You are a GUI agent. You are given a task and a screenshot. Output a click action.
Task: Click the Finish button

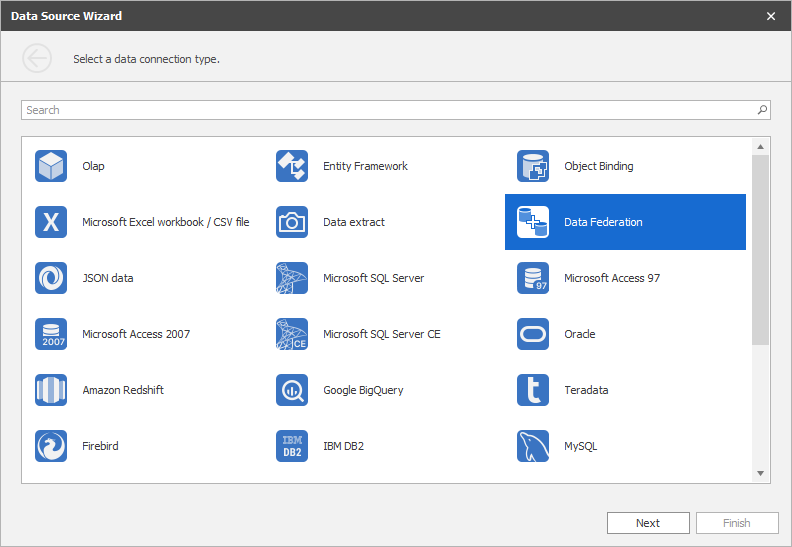(x=737, y=523)
